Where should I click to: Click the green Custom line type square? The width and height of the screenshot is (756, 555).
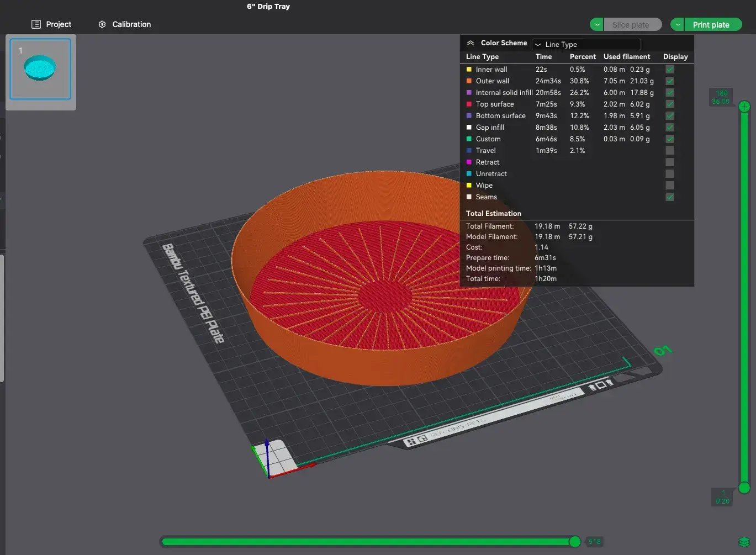469,139
